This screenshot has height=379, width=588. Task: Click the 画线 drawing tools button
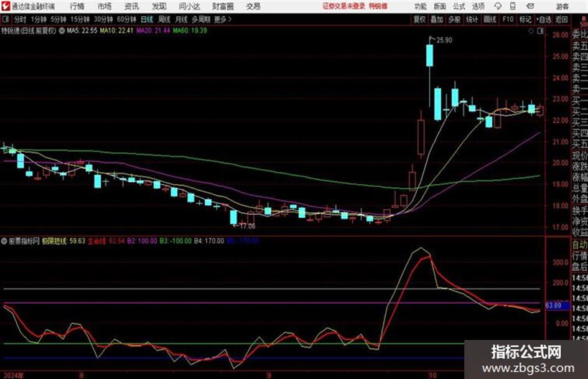pyautogui.click(x=490, y=19)
